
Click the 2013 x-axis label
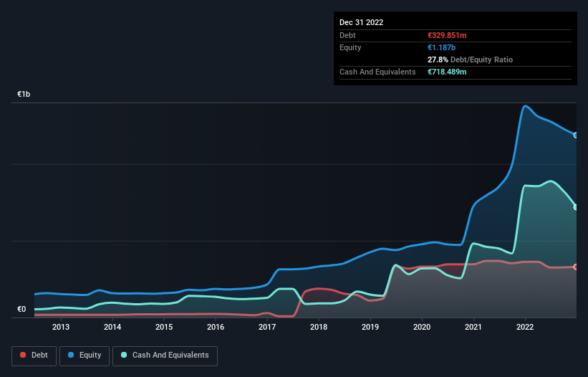(x=61, y=327)
